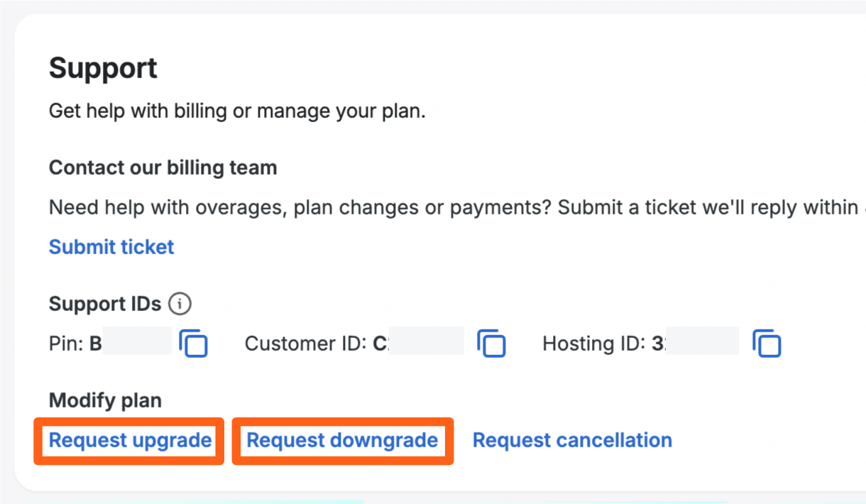The height and width of the screenshot is (504, 866).
Task: Click the 'Pin:' label
Action: [x=66, y=344]
